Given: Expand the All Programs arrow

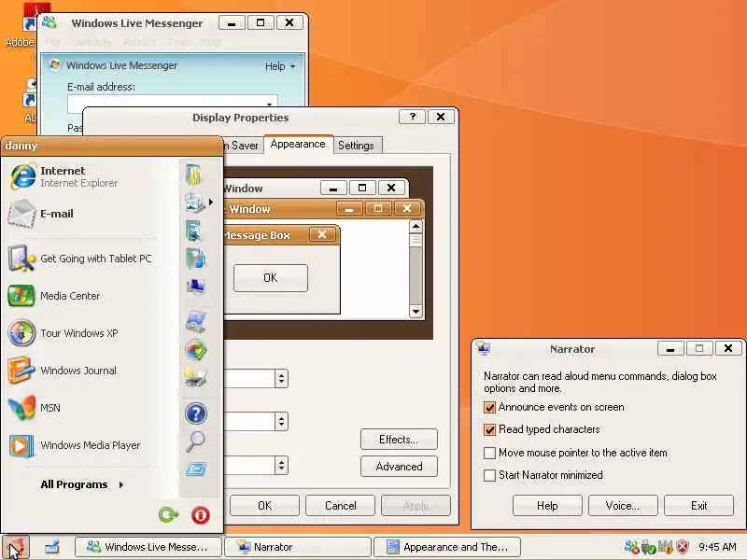Looking at the screenshot, I should click(121, 484).
